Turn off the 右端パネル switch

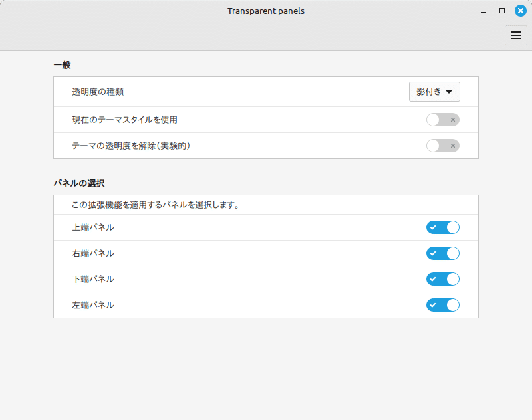(x=442, y=253)
